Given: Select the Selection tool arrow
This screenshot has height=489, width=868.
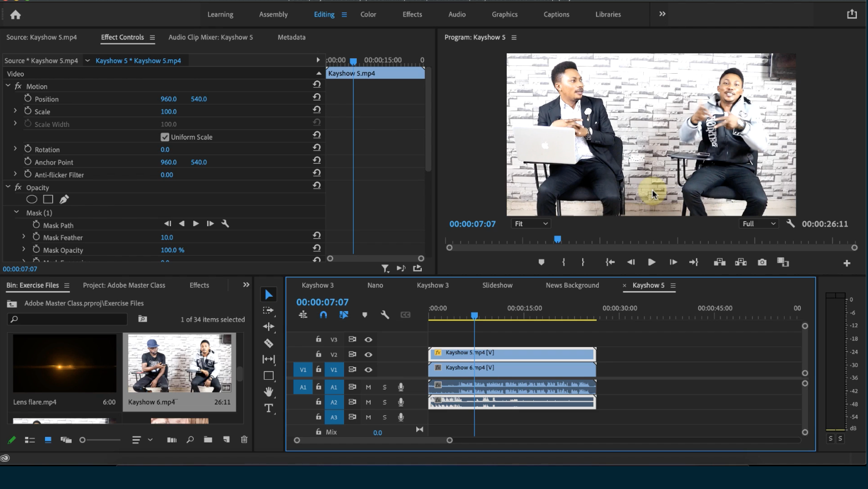Looking at the screenshot, I should click(269, 294).
